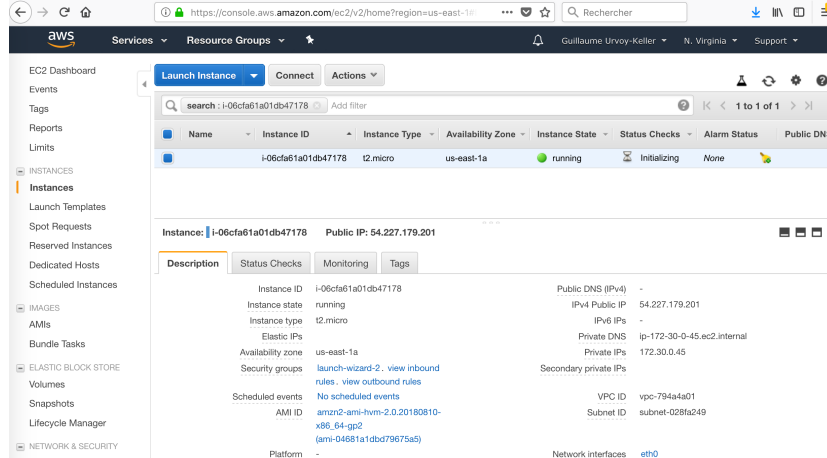Click the Connect button
The height and width of the screenshot is (458, 827).
pos(294,75)
